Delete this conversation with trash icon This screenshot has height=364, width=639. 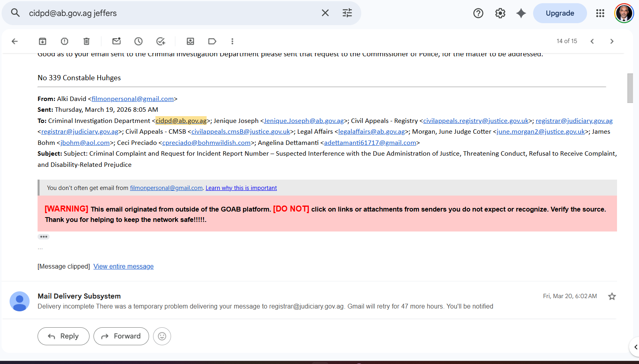coord(86,41)
